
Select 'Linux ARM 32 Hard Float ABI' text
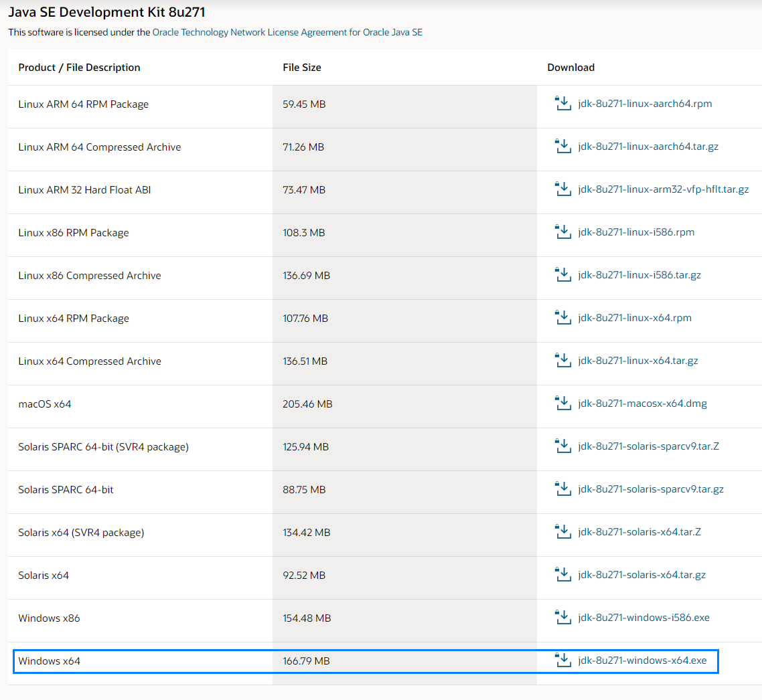(x=84, y=190)
